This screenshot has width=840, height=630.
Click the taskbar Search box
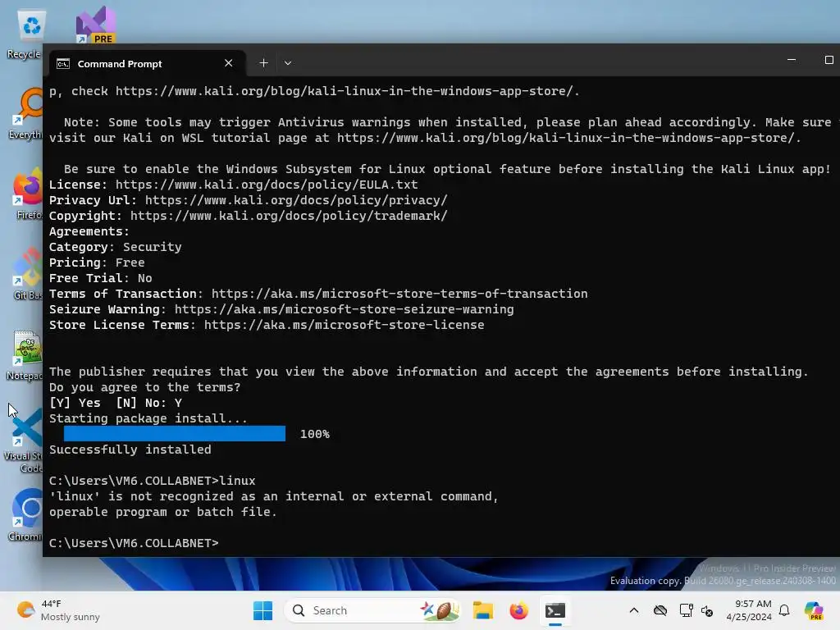372,610
